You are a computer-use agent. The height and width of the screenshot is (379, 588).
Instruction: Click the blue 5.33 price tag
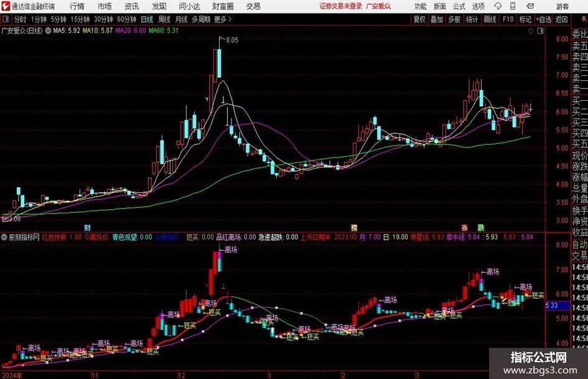click(x=558, y=306)
